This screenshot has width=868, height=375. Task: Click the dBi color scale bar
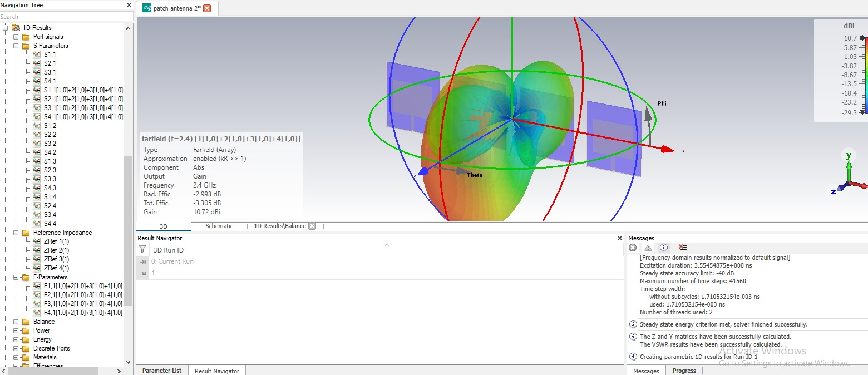[x=864, y=75]
